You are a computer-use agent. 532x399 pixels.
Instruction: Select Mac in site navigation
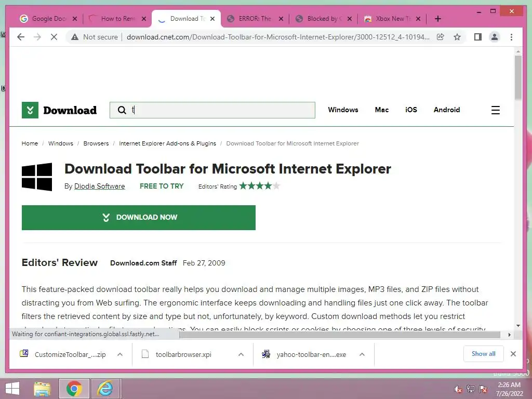point(382,110)
